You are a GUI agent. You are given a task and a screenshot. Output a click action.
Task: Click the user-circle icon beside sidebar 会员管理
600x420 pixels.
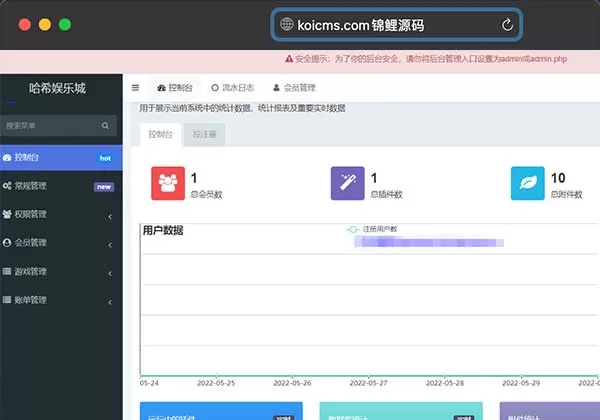point(7,243)
